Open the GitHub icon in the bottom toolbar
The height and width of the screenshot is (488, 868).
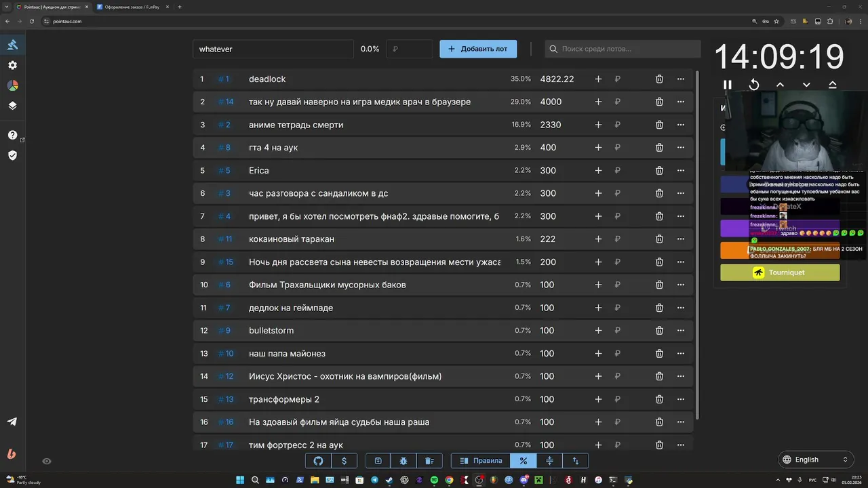coord(319,461)
